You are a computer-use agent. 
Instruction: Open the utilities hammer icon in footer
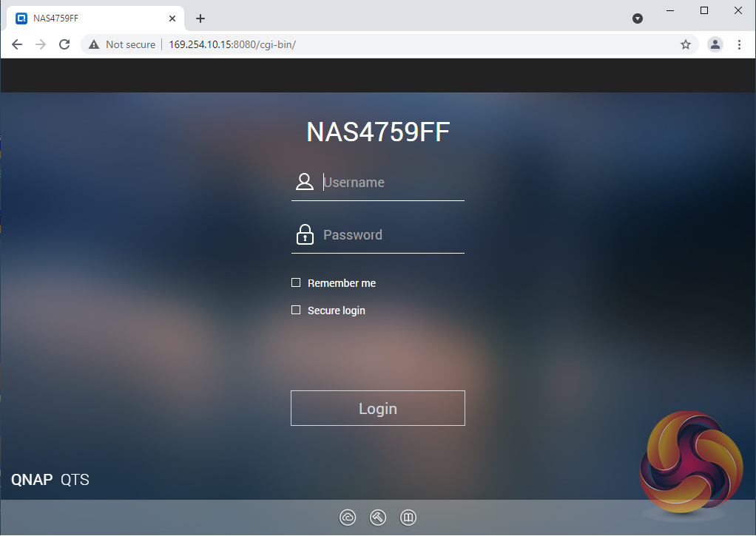(377, 518)
